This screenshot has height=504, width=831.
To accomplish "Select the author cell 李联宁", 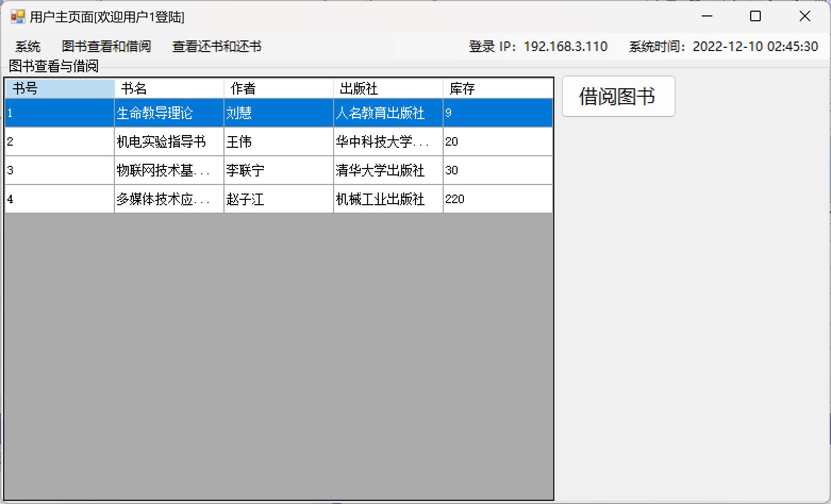I will pos(279,170).
